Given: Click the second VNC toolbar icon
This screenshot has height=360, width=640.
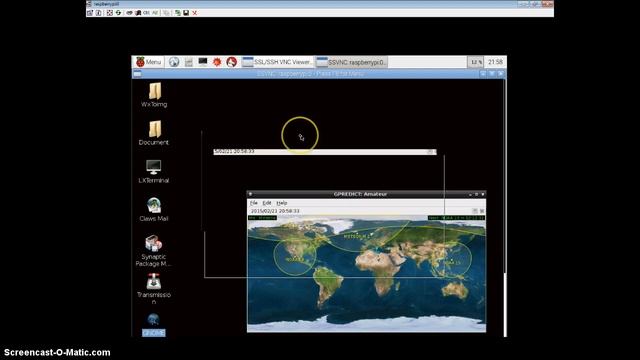Looking at the screenshot, I should (99, 13).
